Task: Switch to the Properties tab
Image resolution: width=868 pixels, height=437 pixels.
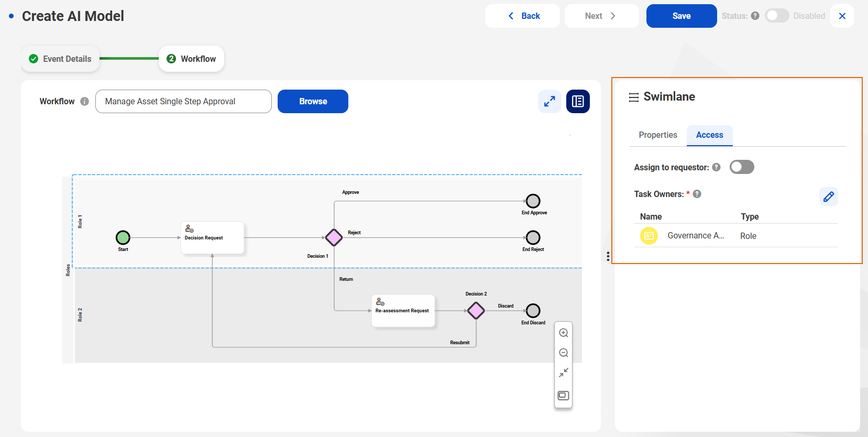Action: tap(658, 135)
